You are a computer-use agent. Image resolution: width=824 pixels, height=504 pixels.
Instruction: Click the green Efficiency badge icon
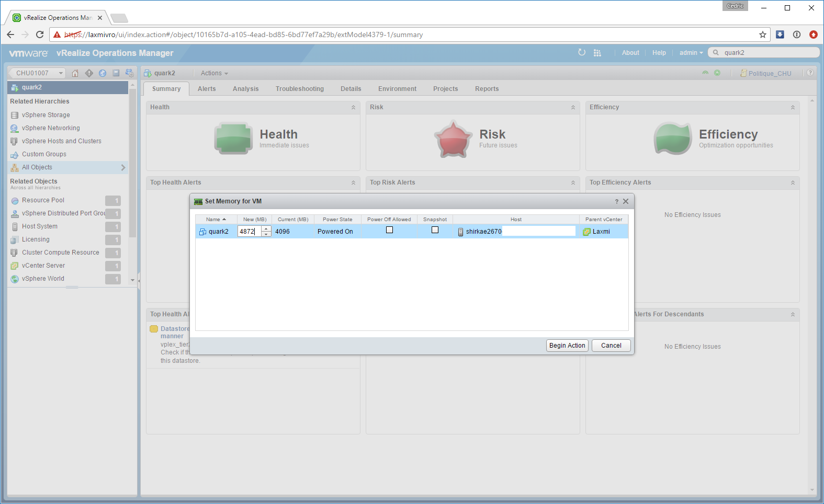pos(673,139)
